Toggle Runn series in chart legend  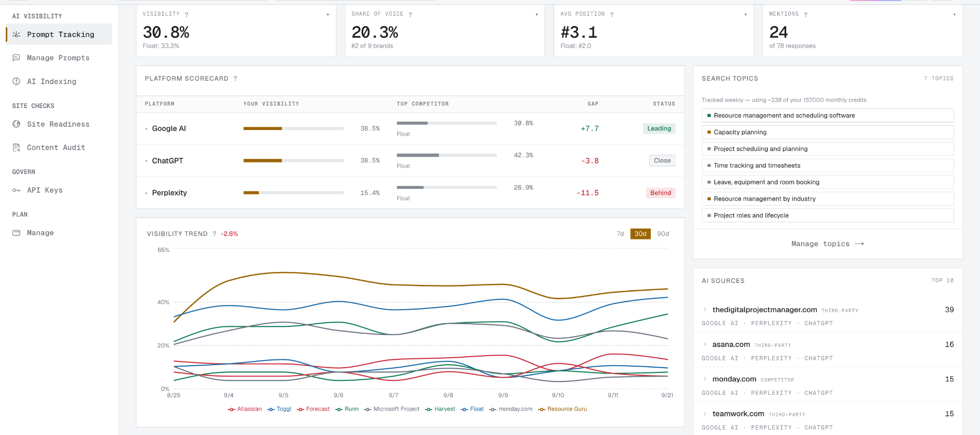coord(347,409)
